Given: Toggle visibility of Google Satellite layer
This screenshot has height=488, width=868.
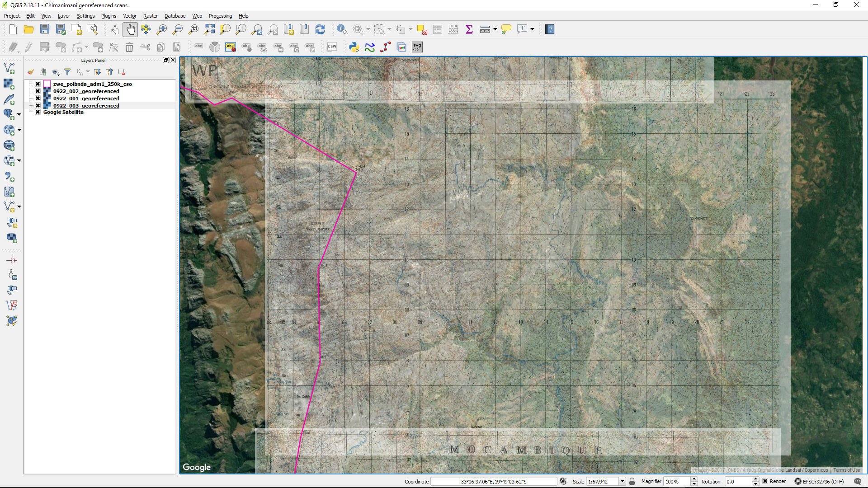Looking at the screenshot, I should pos(38,112).
